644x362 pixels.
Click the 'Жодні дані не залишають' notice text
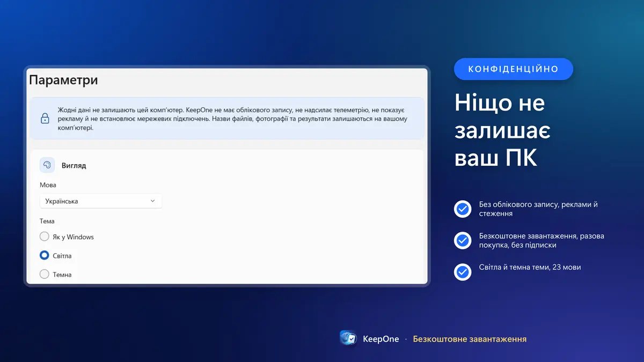[x=232, y=118]
